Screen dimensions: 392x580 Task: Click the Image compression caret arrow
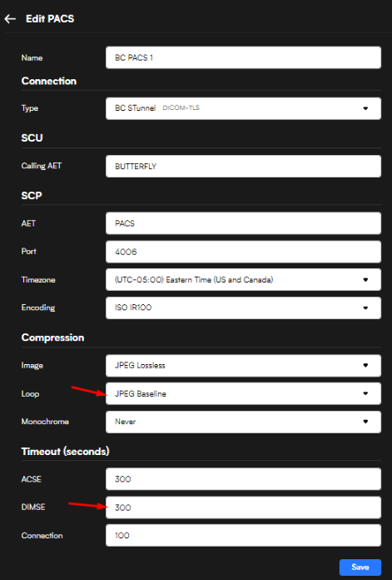coord(365,366)
